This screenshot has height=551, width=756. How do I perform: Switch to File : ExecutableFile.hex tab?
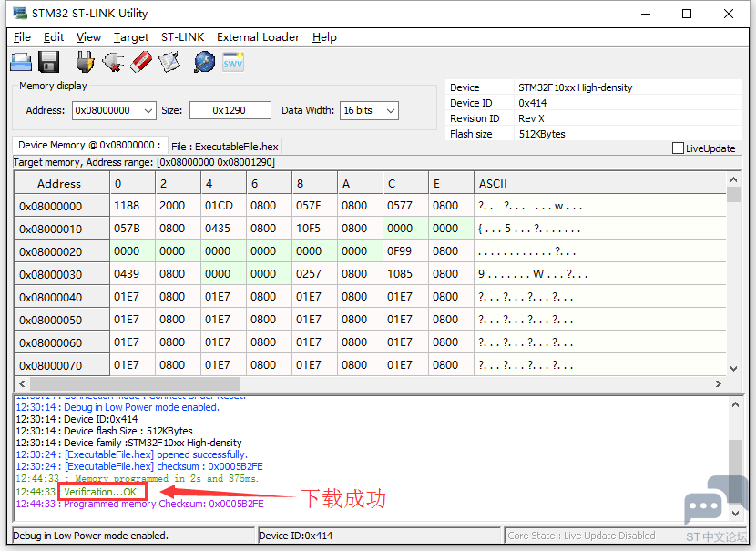pos(225,147)
